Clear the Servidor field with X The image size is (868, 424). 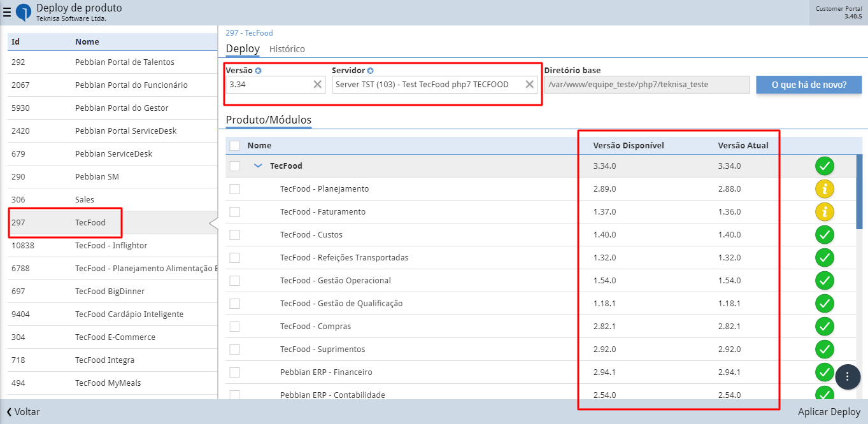point(529,84)
